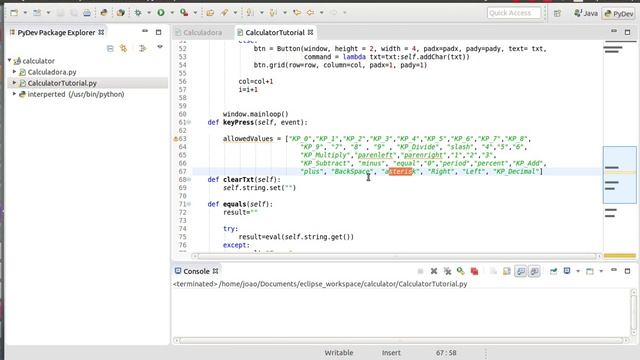
Task: Select the PyDev Package Explorer tab
Action: coord(56,32)
